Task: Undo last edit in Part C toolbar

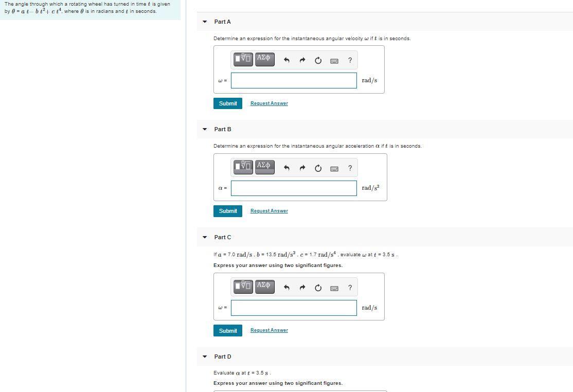Action: [x=286, y=288]
